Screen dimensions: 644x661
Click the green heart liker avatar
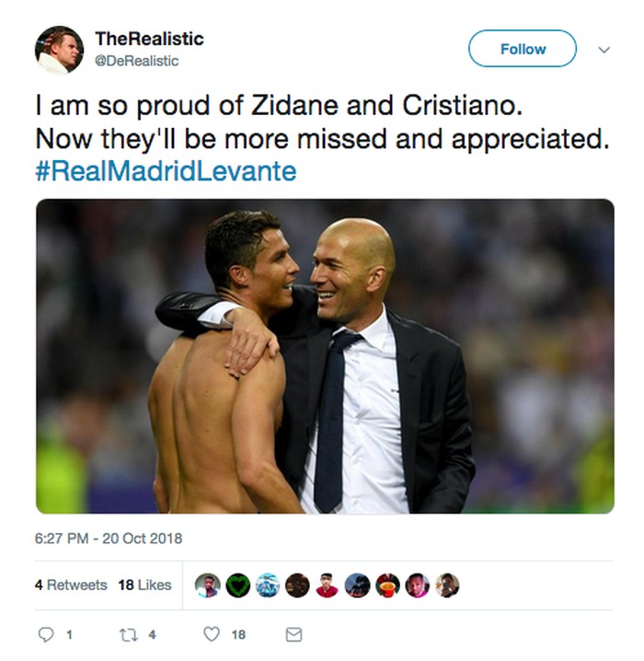237,586
